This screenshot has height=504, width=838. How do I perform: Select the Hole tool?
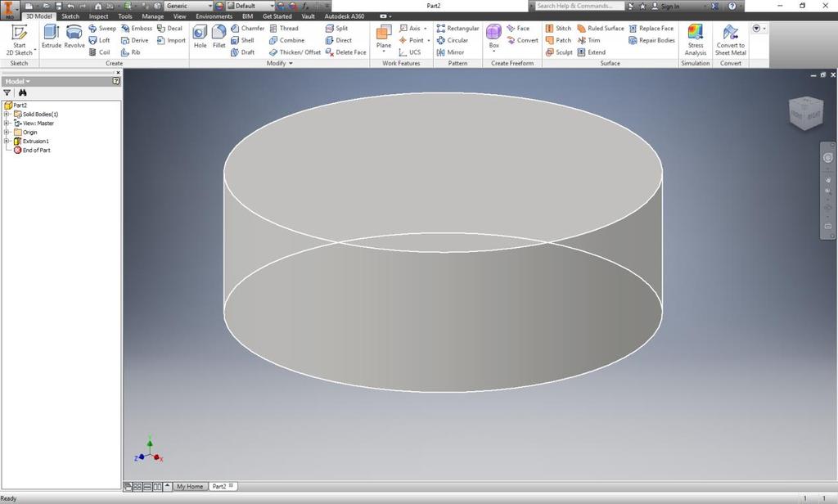coord(200,37)
